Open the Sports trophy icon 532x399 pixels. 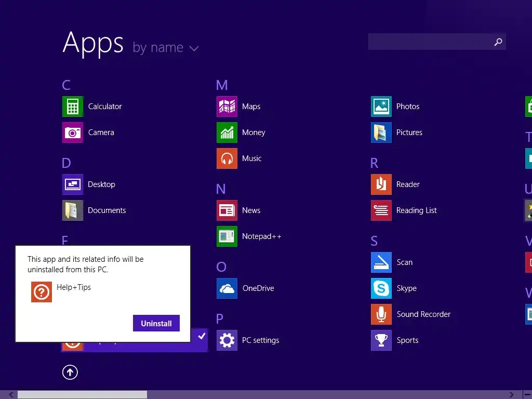point(381,340)
